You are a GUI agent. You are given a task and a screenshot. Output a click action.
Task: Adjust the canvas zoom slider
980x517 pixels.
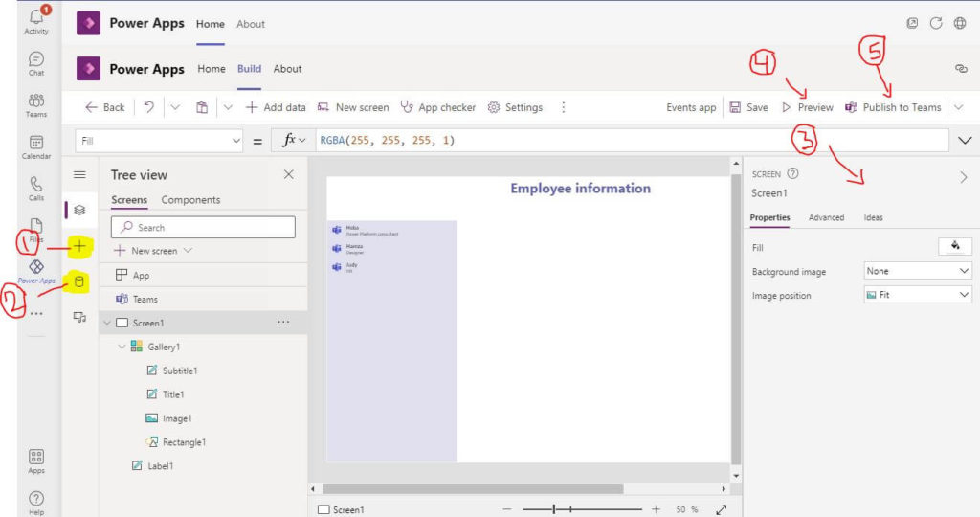point(554,509)
